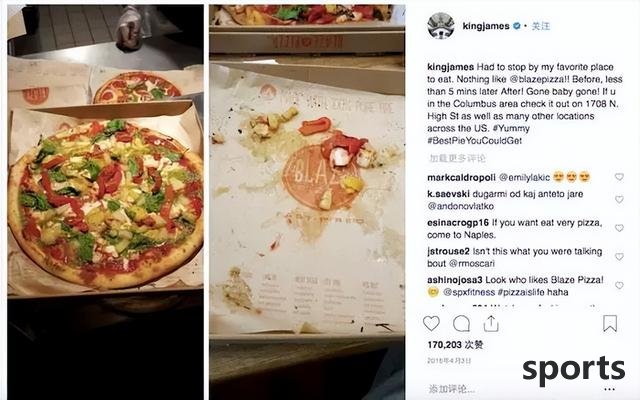This screenshot has width=640, height=400.
Task: Open @spxfitness mention link
Action: (469, 292)
